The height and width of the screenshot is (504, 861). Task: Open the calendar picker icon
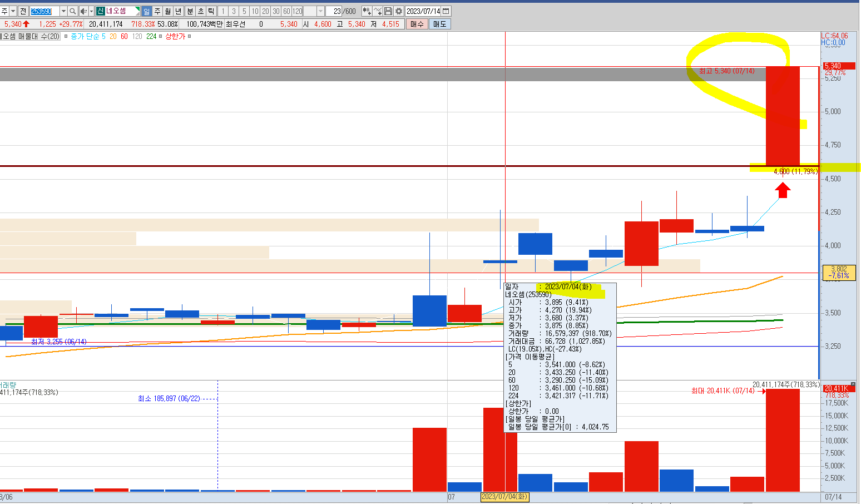pyautogui.click(x=446, y=11)
